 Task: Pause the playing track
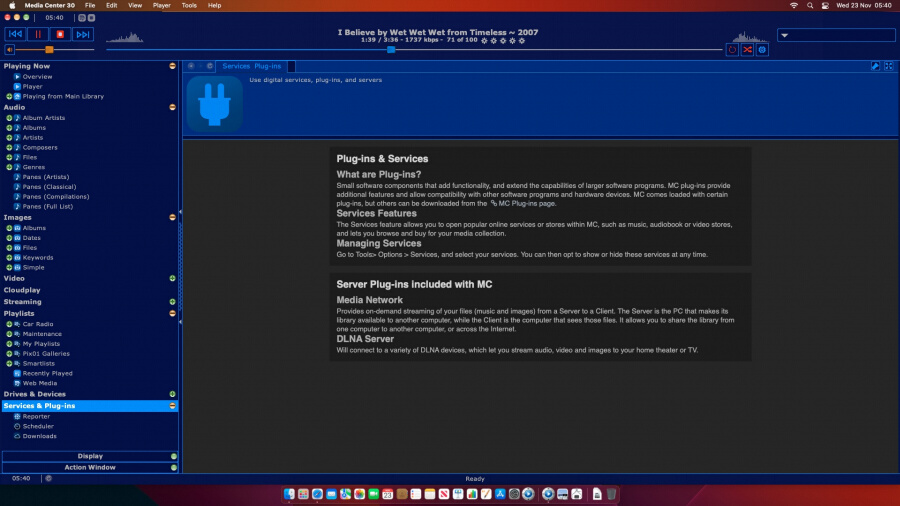pyautogui.click(x=38, y=34)
